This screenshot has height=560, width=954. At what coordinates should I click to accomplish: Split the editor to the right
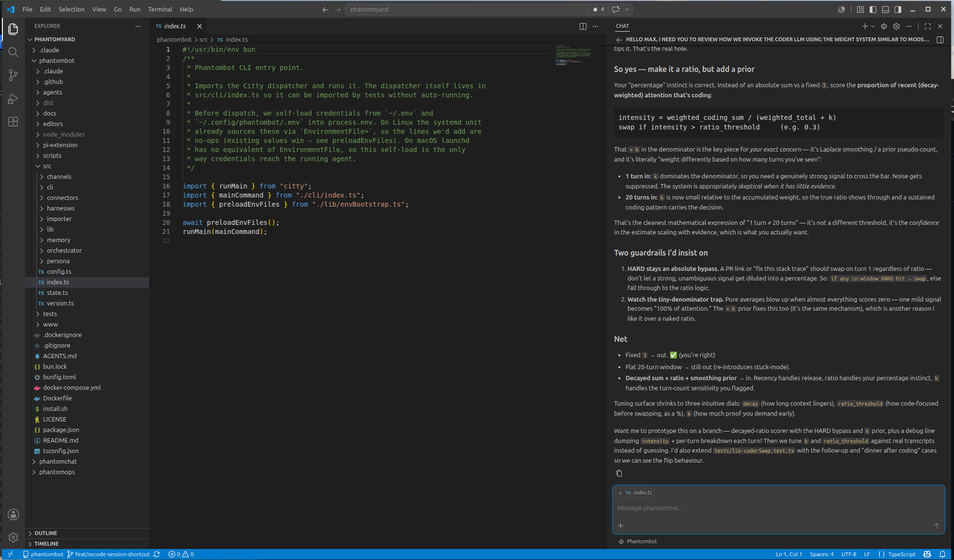tap(583, 26)
